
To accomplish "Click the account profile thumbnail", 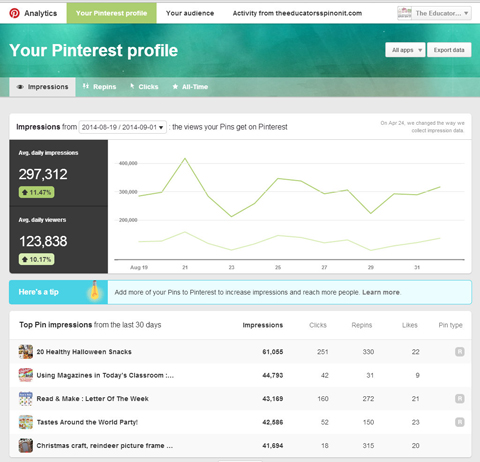I will tap(404, 13).
